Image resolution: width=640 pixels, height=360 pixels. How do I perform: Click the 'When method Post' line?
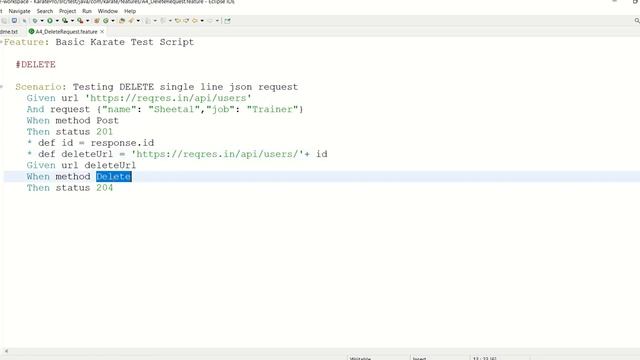coord(73,120)
